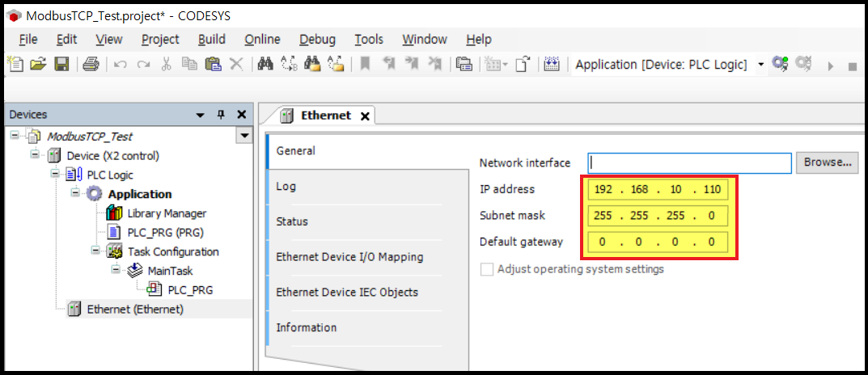This screenshot has width=868, height=375.
Task: Click the Find binoculars icon
Action: (x=266, y=65)
